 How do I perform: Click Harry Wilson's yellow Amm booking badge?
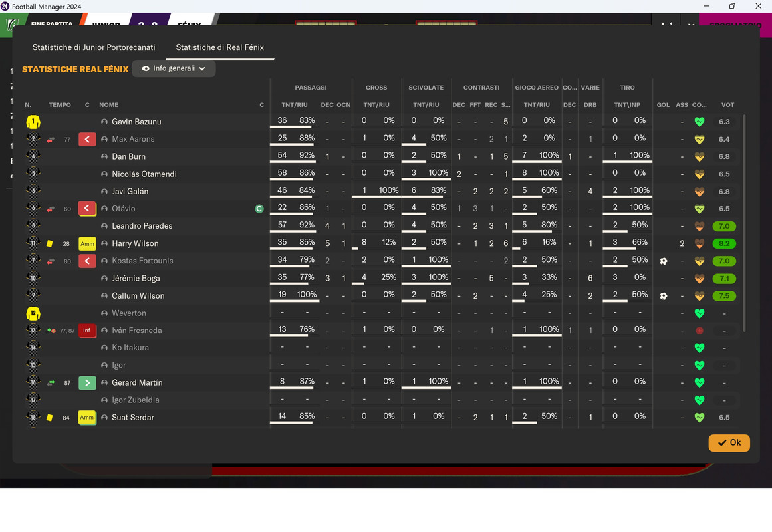click(87, 244)
